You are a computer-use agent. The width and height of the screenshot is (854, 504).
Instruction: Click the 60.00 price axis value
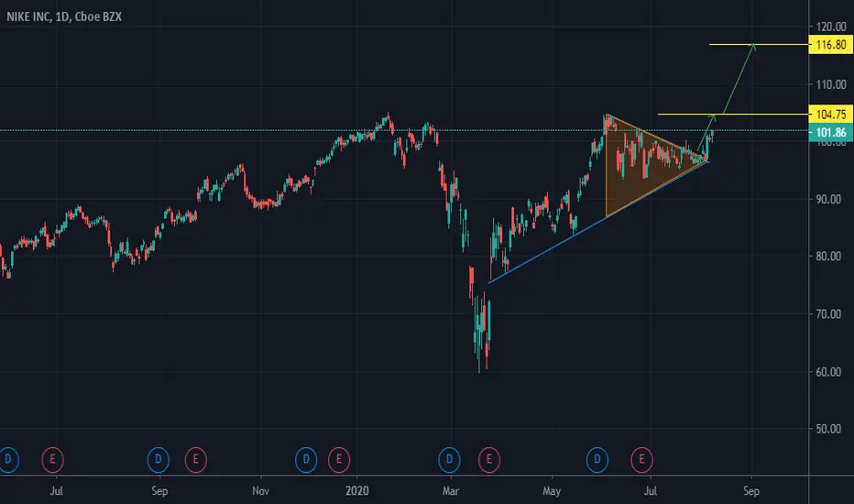click(x=828, y=372)
